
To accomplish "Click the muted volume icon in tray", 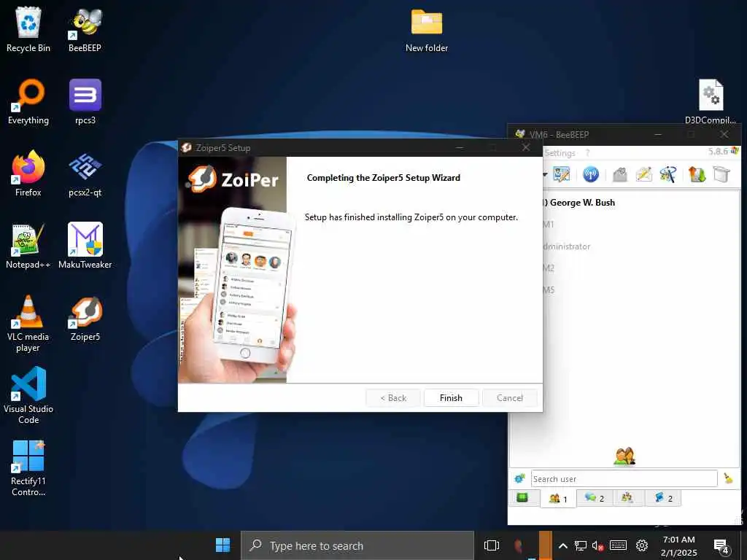I will 597,545.
